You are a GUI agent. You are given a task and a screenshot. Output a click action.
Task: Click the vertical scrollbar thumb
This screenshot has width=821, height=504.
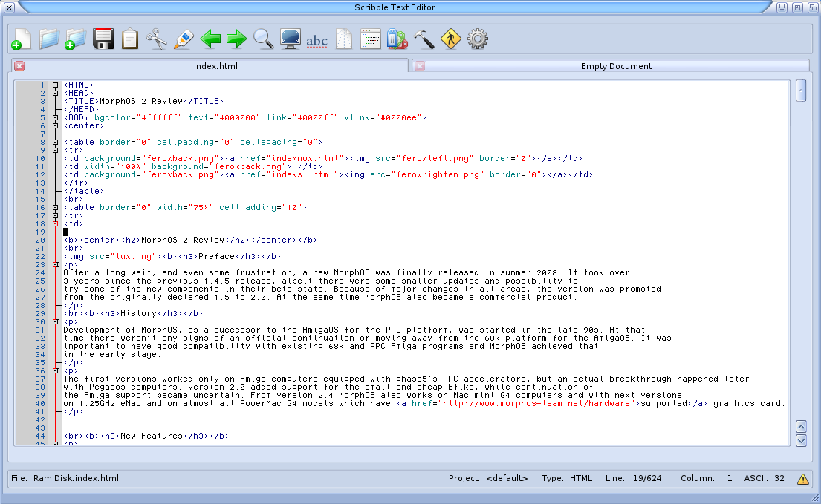tap(801, 91)
